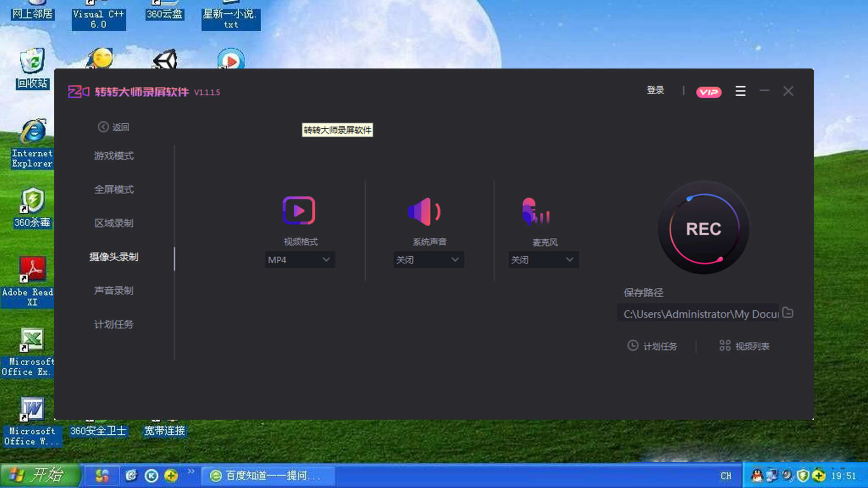Viewport: 868px width, 488px height.
Task: Click the 360 shield tray icon
Action: tap(803, 475)
